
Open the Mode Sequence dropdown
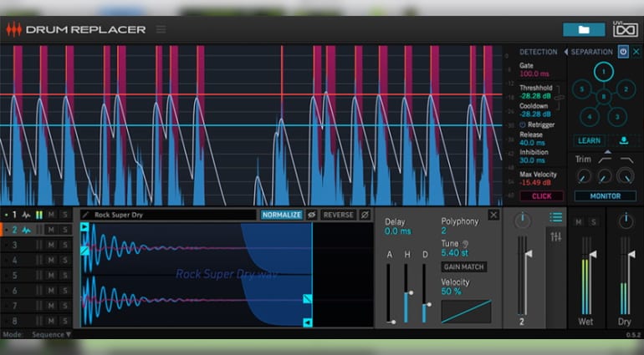51,334
